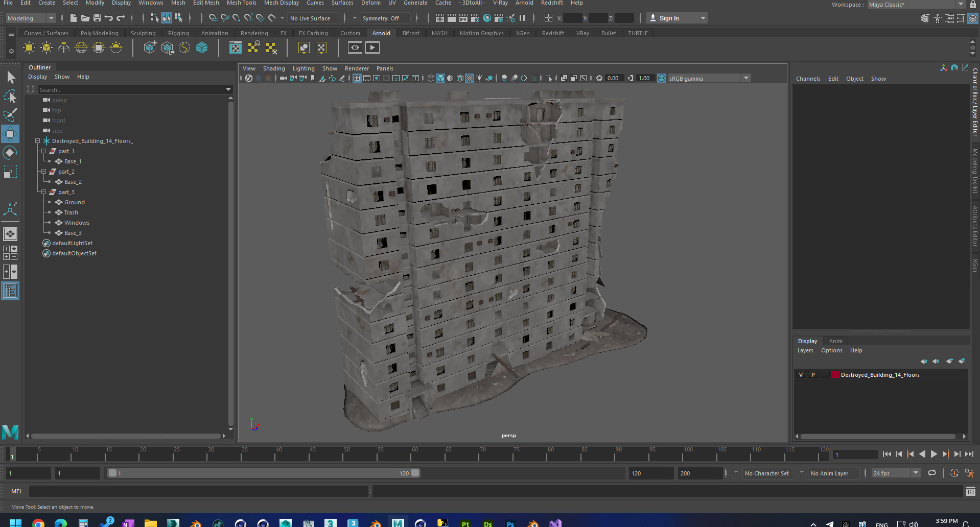Toggle wireframe display cube icon
Viewport: 980px width, 527px height.
click(431, 78)
